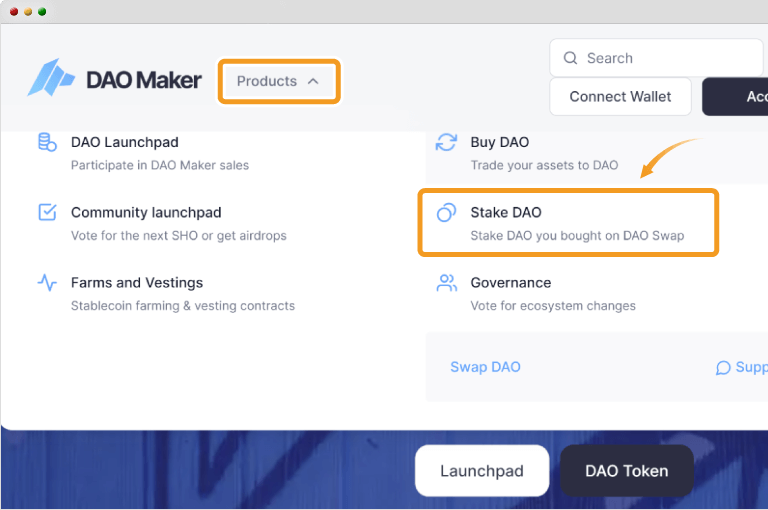Click "Trade your assets to DAO" text
The width and height of the screenshot is (768, 510).
[544, 165]
